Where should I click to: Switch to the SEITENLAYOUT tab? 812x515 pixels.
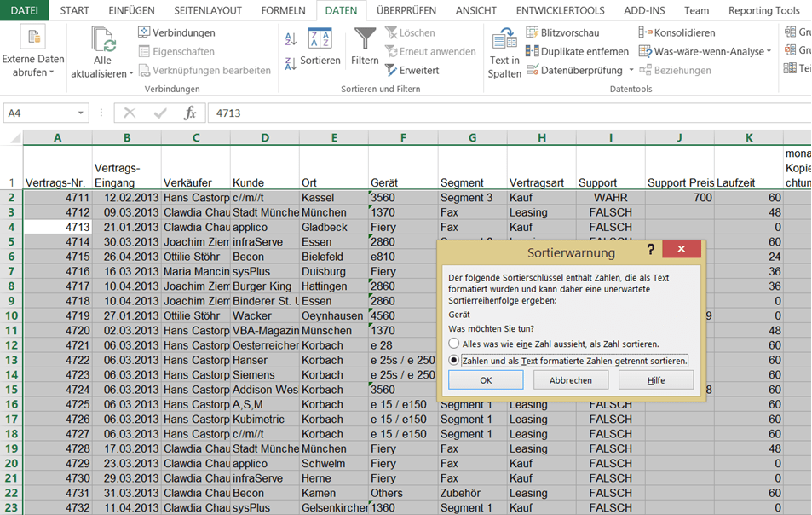pos(208,10)
